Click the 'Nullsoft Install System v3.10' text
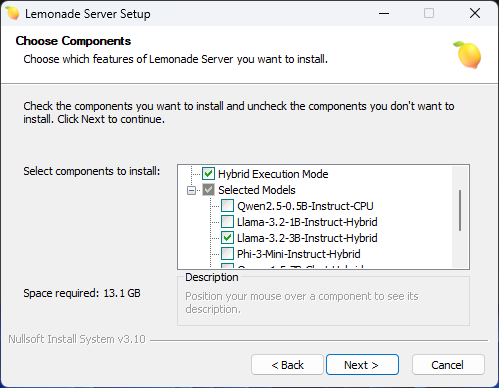Image resolution: width=499 pixels, height=388 pixels. [x=77, y=339]
